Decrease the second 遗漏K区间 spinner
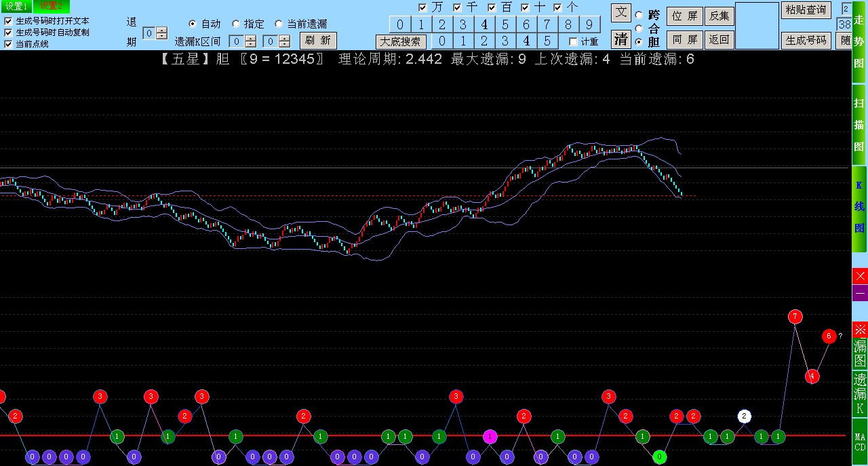868x466 pixels. point(284,45)
